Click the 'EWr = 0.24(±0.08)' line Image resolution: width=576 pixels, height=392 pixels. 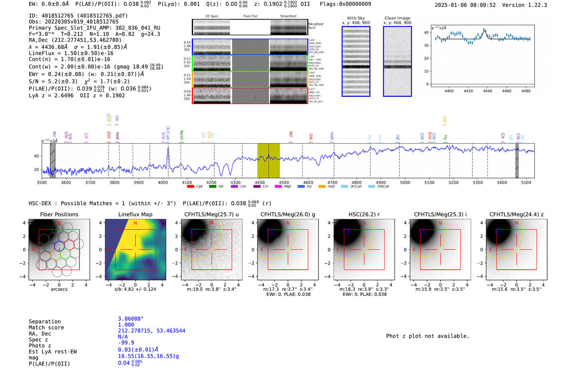[56, 74]
